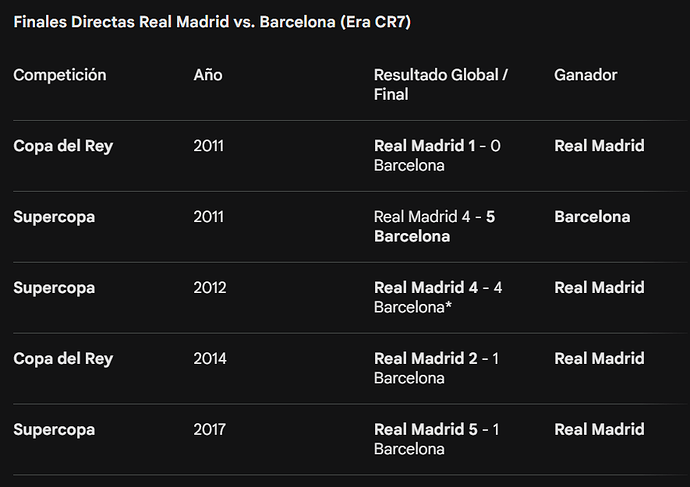The image size is (690, 487).
Task: Select the Real Madrid 2 - 1 Barcelona result
Action: [438, 368]
